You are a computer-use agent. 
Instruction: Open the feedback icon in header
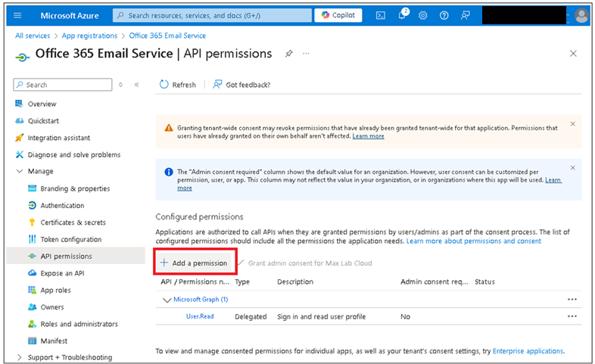[465, 16]
